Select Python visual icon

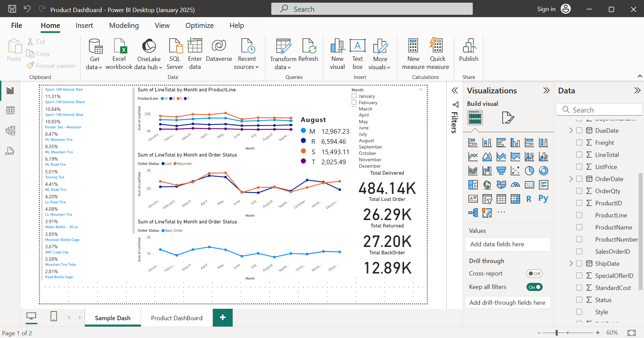tap(543, 199)
